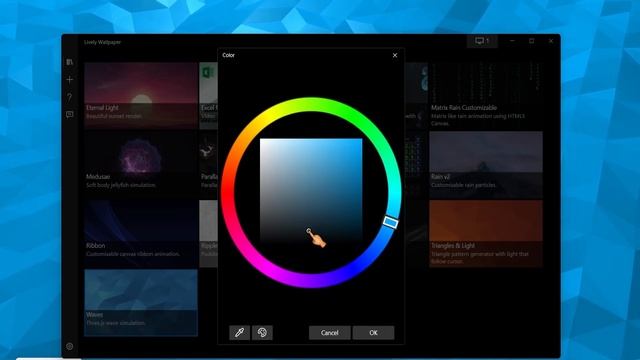640x360 pixels.
Task: Click the saturation square picker cursor
Action: (x=309, y=231)
